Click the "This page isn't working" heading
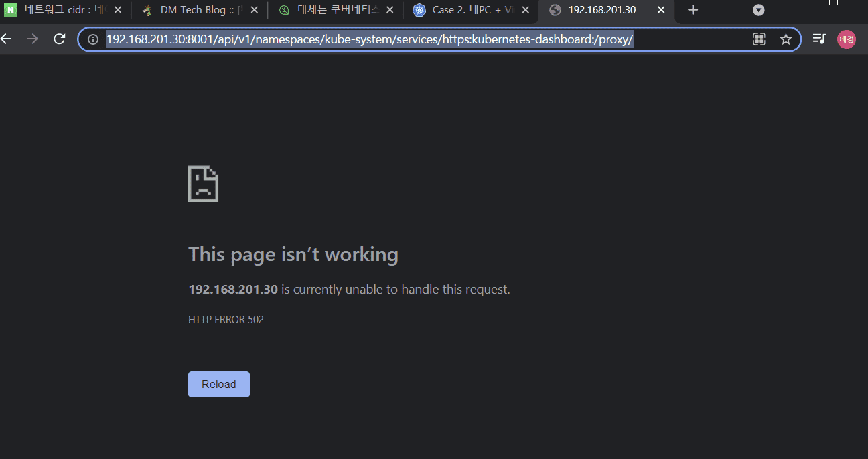This screenshot has width=868, height=459. pos(293,254)
